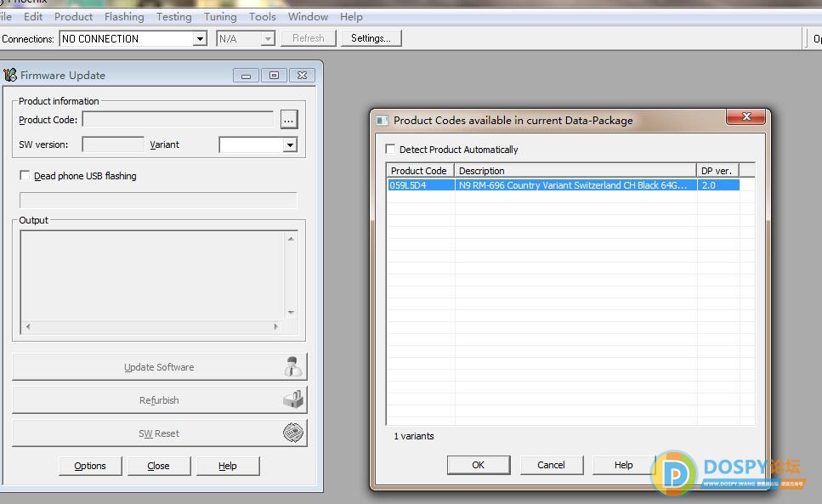
Task: Confirm with OK in Product Codes dialog
Action: pyautogui.click(x=478, y=465)
